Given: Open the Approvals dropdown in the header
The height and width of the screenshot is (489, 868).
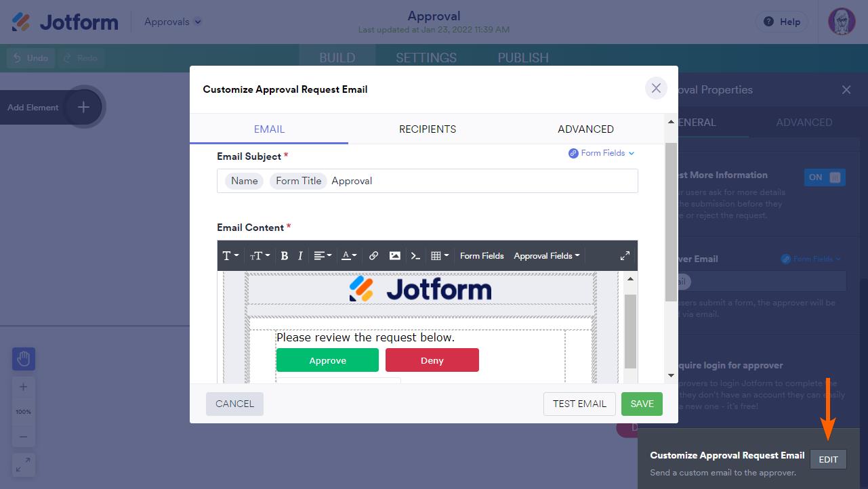Looking at the screenshot, I should pos(173,22).
